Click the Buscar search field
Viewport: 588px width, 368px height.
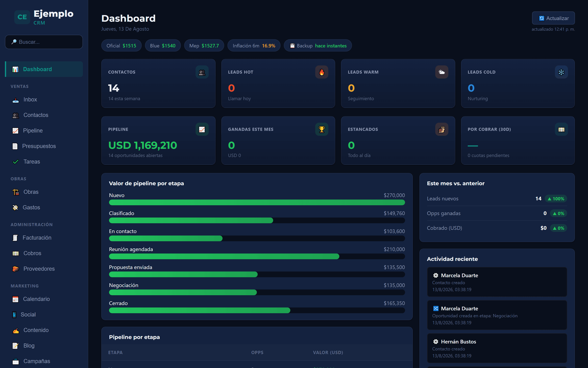click(x=44, y=42)
